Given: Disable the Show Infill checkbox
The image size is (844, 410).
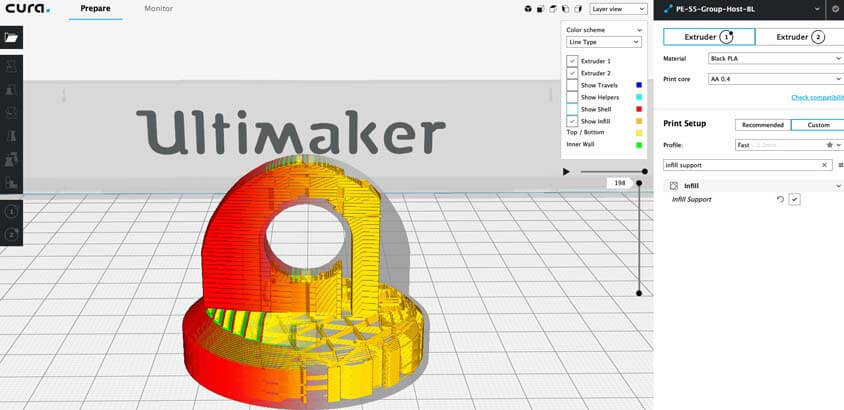Looking at the screenshot, I should coord(572,122).
